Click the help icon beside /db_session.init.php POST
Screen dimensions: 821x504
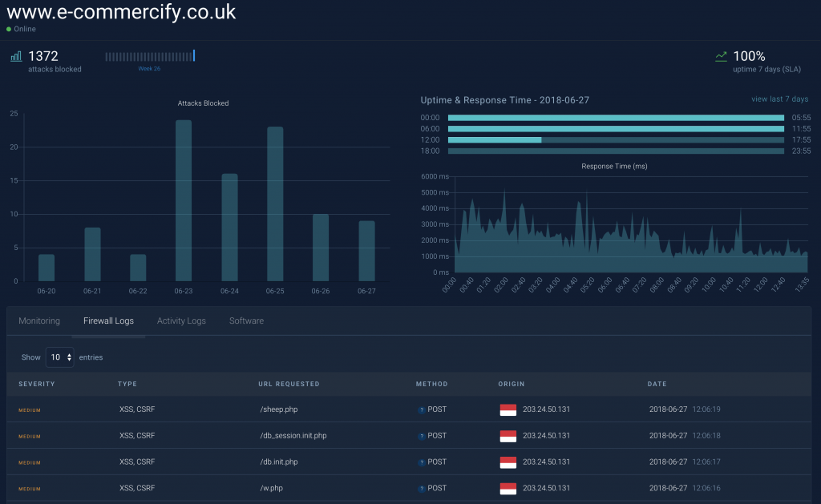[422, 436]
